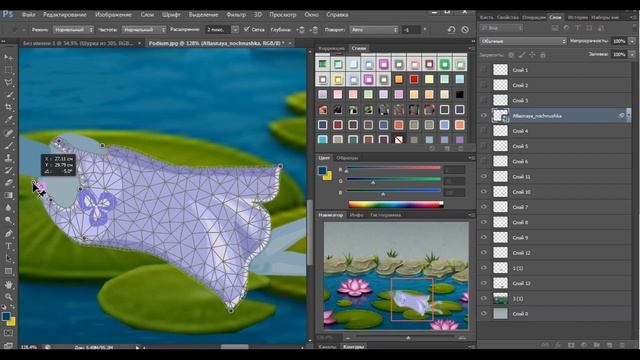Select the Hand tool
This screenshot has width=640, height=360.
pyautogui.click(x=8, y=284)
